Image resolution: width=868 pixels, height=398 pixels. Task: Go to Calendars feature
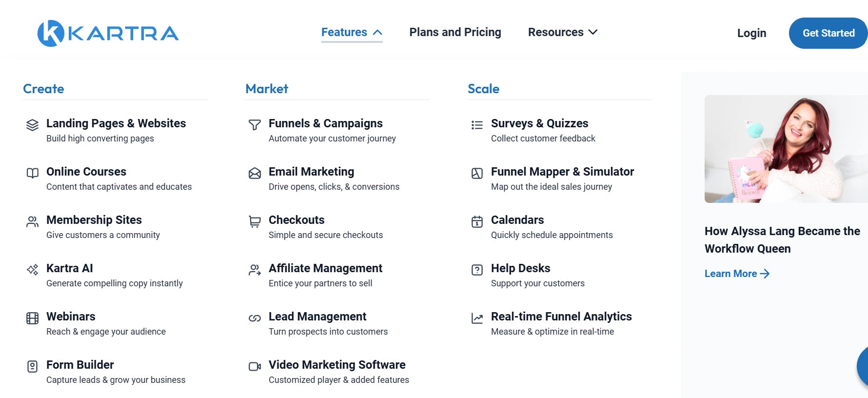(x=517, y=220)
